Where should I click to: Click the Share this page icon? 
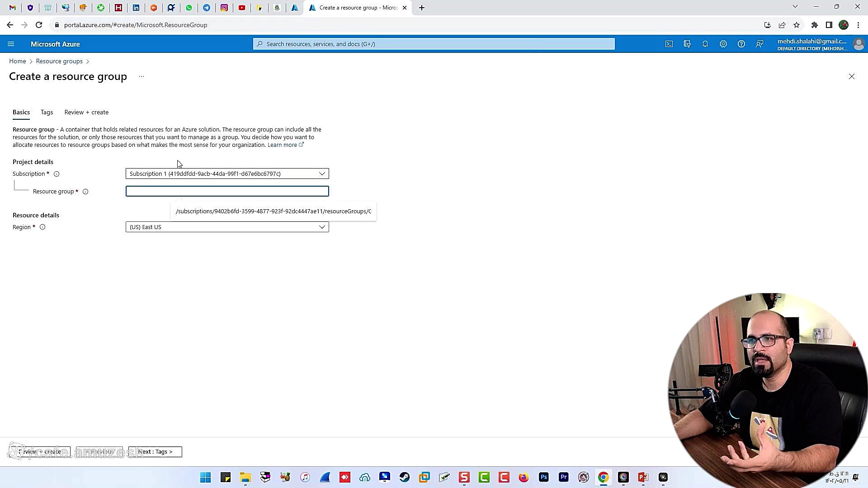pos(782,25)
